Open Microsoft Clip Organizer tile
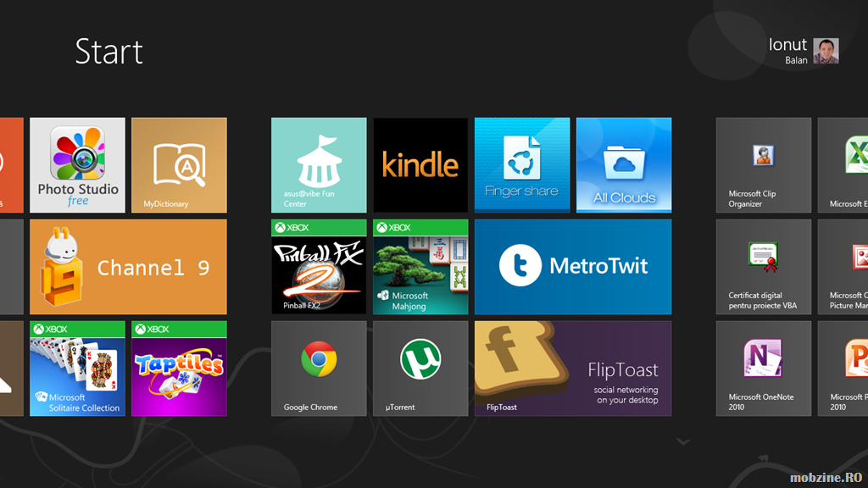 point(763,165)
